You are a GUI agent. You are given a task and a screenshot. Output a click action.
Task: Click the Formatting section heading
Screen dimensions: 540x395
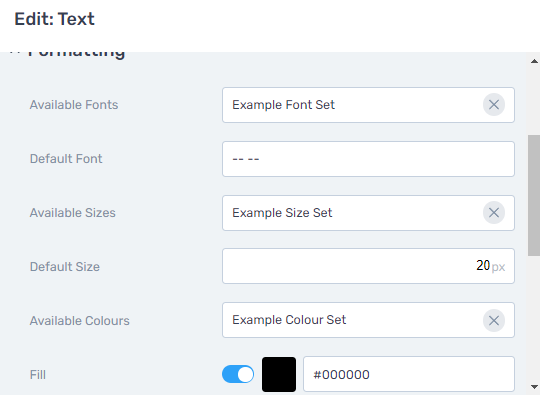[x=76, y=55]
